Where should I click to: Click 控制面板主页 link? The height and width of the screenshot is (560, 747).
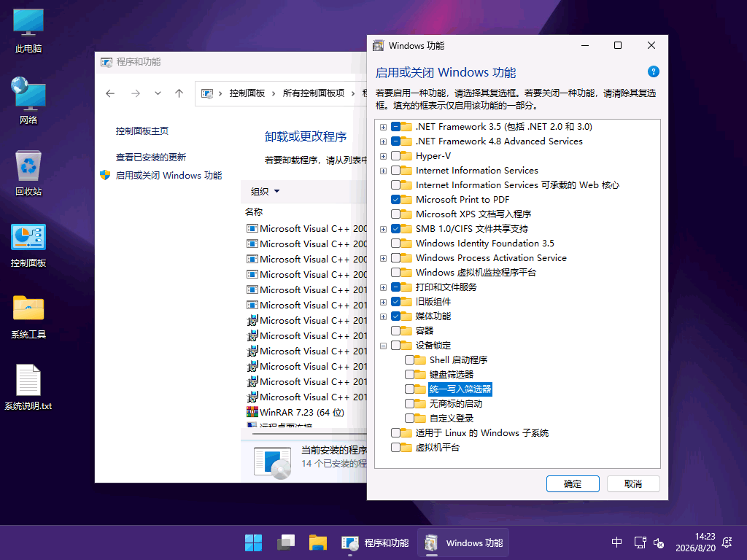pyautogui.click(x=142, y=131)
